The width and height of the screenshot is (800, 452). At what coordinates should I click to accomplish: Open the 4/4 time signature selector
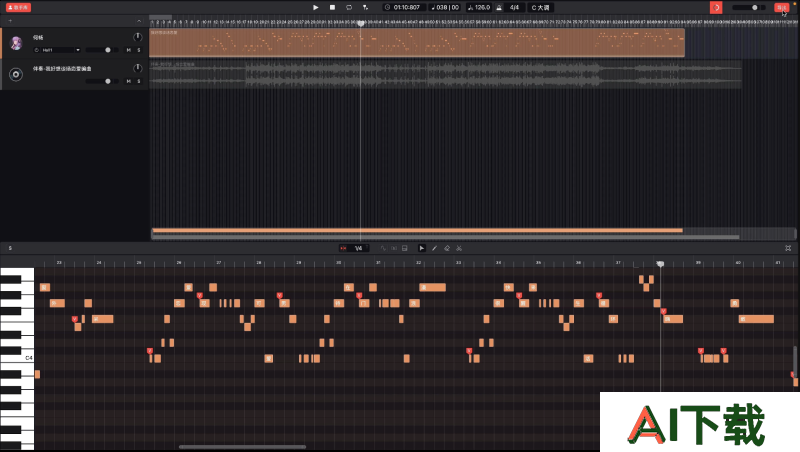tap(514, 8)
